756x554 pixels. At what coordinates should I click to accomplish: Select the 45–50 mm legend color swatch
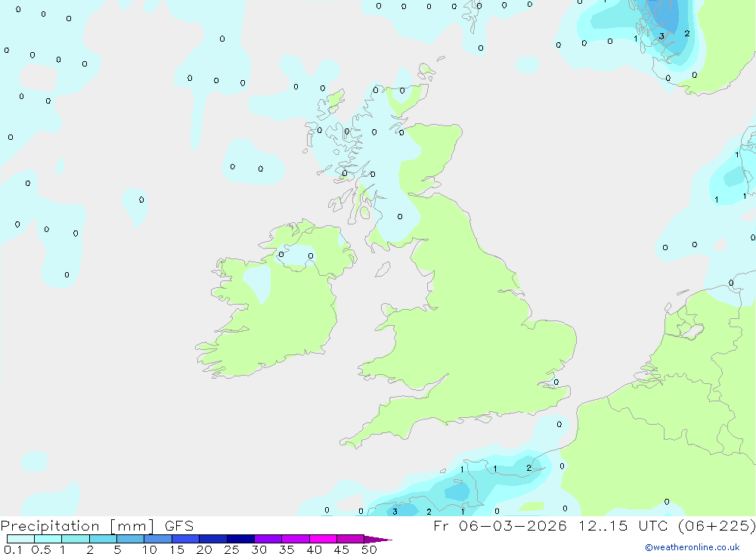(x=350, y=539)
